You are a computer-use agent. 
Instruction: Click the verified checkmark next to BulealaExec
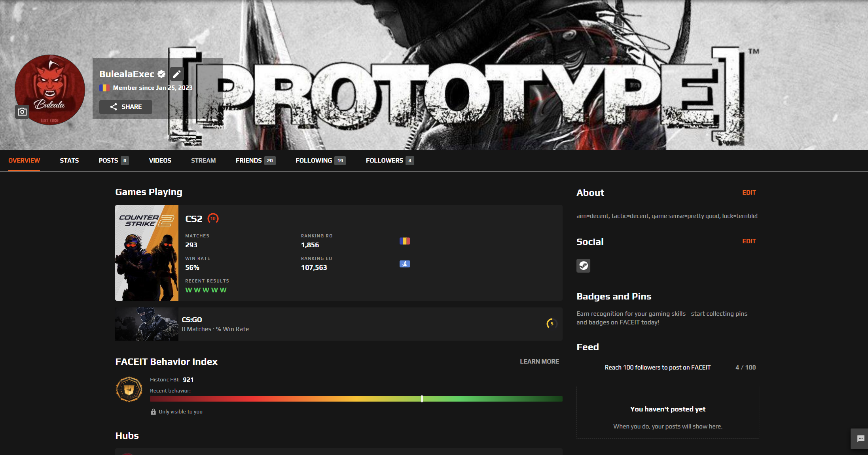tap(161, 74)
